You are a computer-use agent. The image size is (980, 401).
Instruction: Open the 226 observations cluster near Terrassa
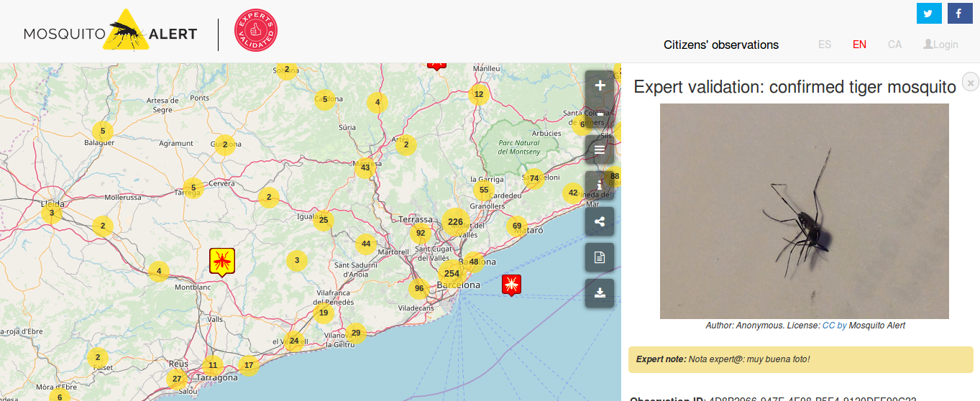click(x=455, y=222)
